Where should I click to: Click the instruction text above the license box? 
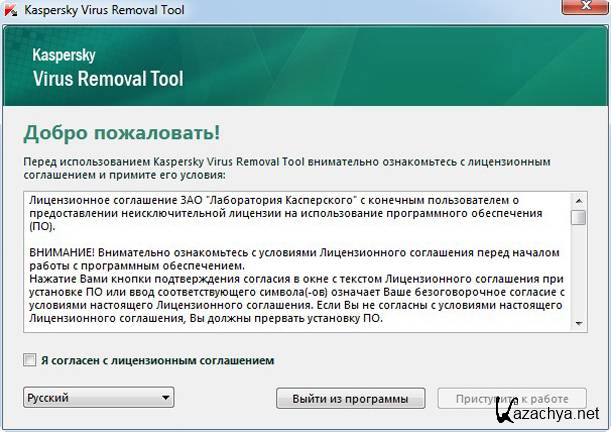tap(290, 167)
